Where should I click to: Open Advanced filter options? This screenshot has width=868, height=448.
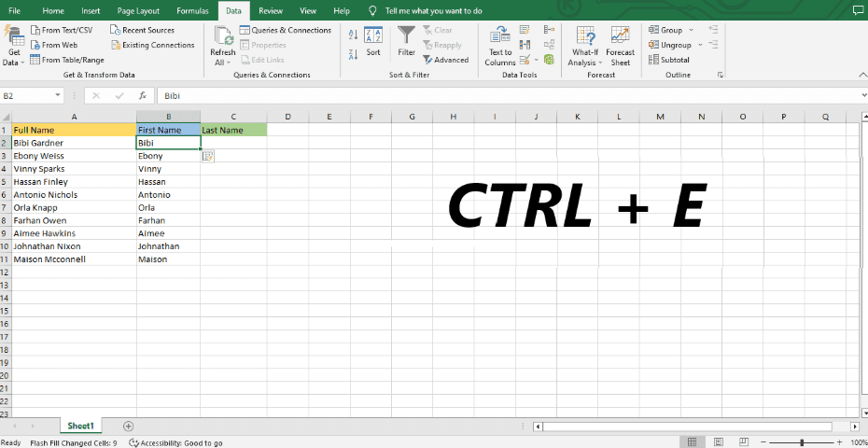click(x=445, y=60)
